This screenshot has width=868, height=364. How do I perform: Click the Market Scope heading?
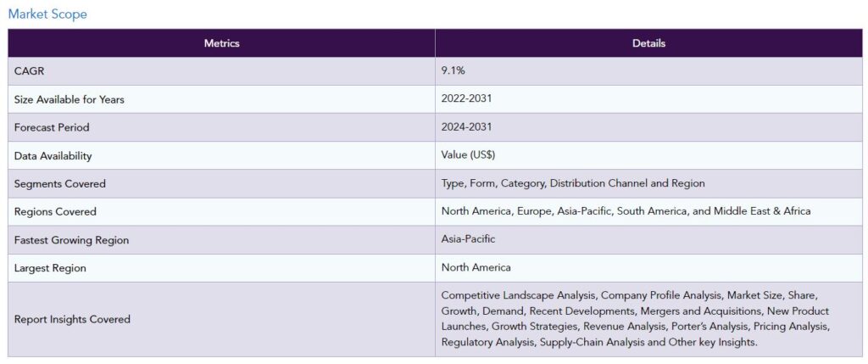click(47, 14)
